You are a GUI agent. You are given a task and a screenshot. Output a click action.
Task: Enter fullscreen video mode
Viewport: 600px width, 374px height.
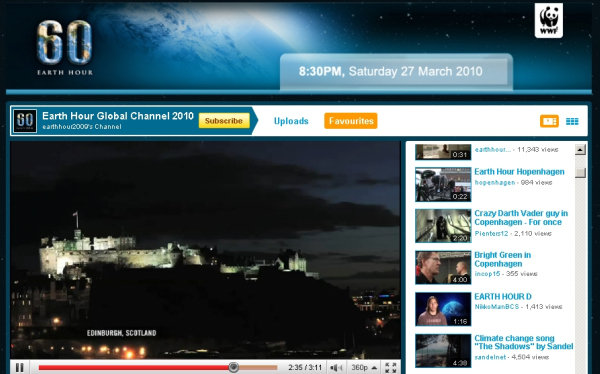[x=391, y=367]
